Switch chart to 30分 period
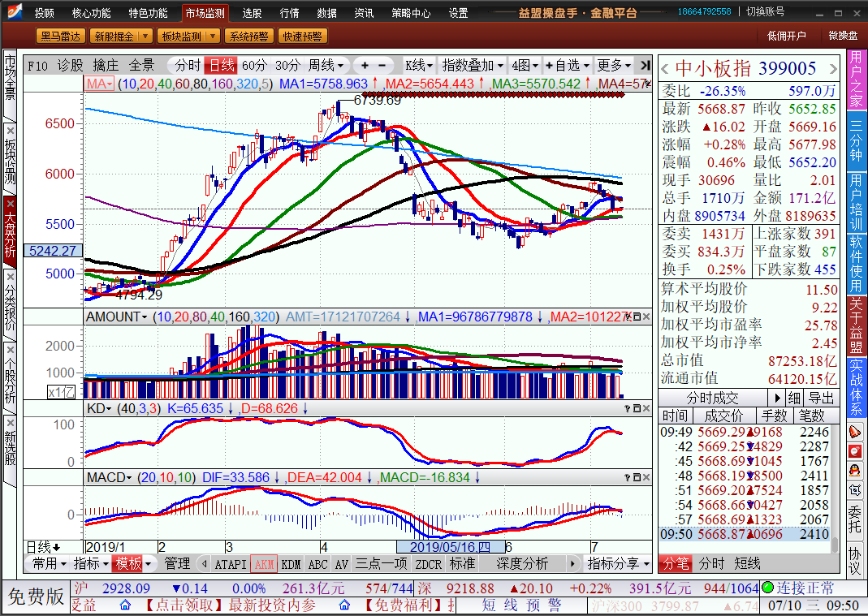The height and width of the screenshot is (616, 868). click(x=288, y=65)
